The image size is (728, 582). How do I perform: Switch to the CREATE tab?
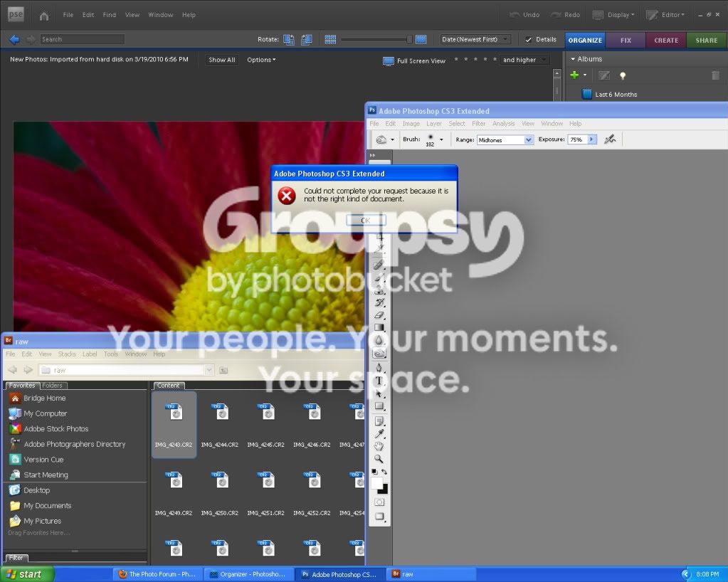click(x=666, y=41)
